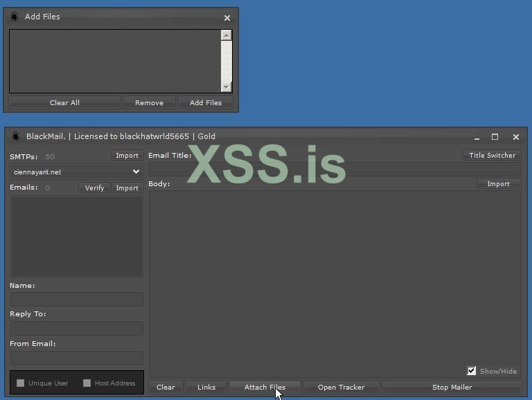The height and width of the screenshot is (400, 532).
Task: Uncheck the Show/Hide checkbox
Action: pos(471,371)
